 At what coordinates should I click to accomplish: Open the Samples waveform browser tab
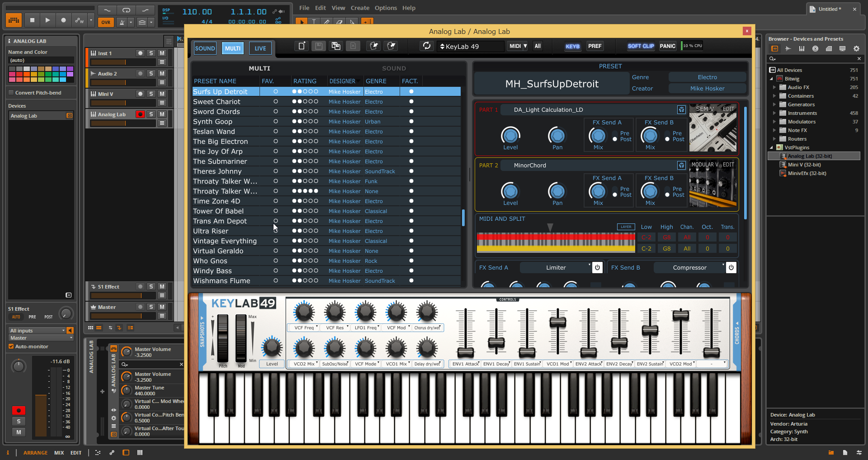pos(788,48)
